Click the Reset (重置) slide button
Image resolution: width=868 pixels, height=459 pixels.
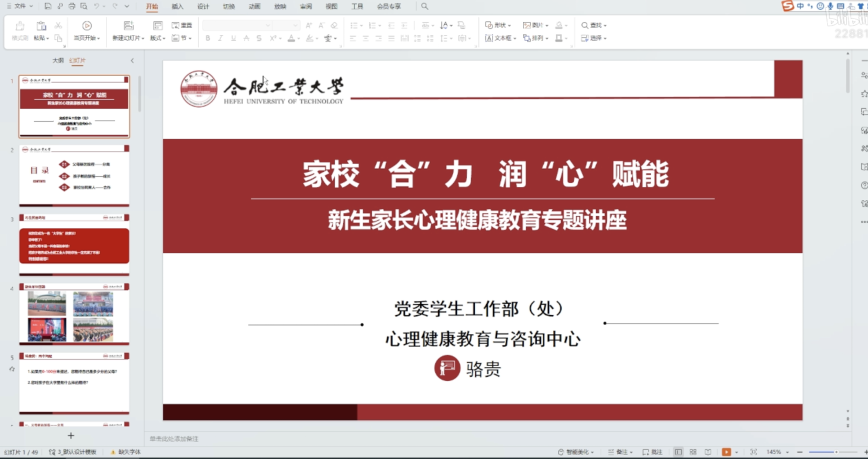pyautogui.click(x=182, y=25)
